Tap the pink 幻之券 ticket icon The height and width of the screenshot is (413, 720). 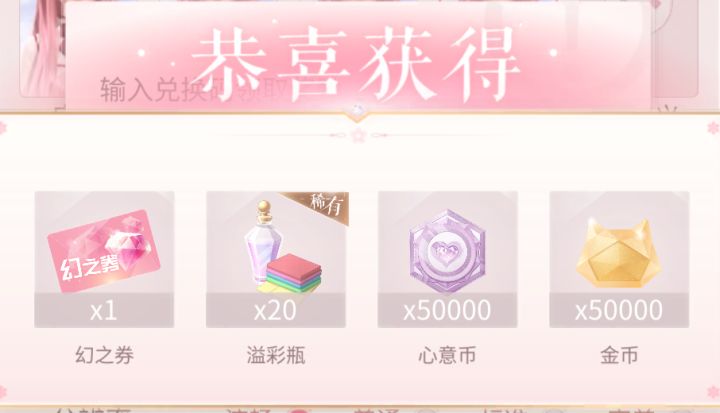click(104, 251)
